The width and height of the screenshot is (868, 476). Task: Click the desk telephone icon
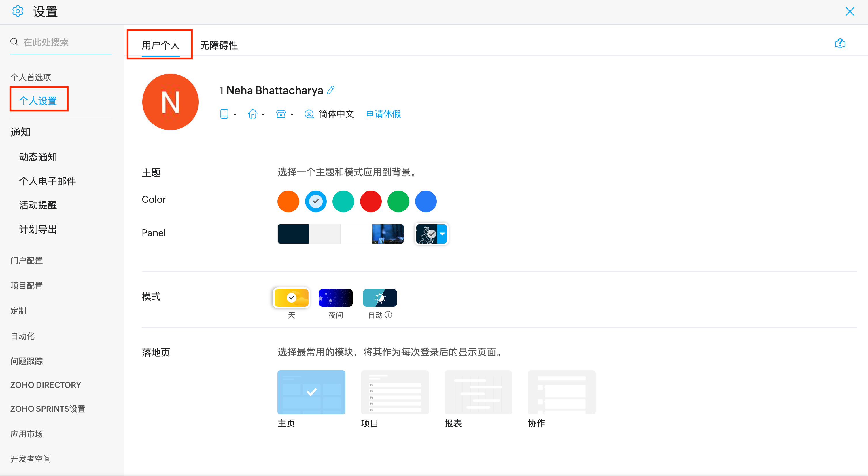coord(281,114)
